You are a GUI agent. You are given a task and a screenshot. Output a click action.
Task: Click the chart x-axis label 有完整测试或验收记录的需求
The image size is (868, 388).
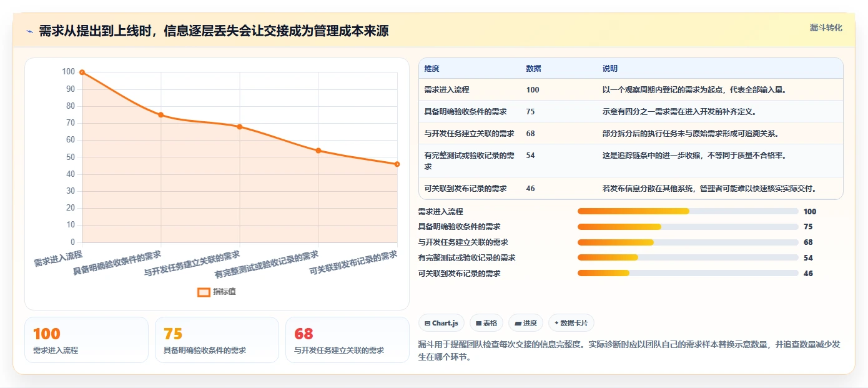click(x=267, y=264)
